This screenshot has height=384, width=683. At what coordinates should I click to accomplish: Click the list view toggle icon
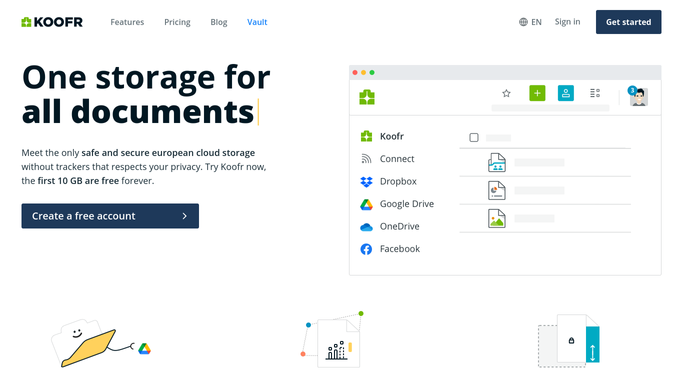[595, 93]
